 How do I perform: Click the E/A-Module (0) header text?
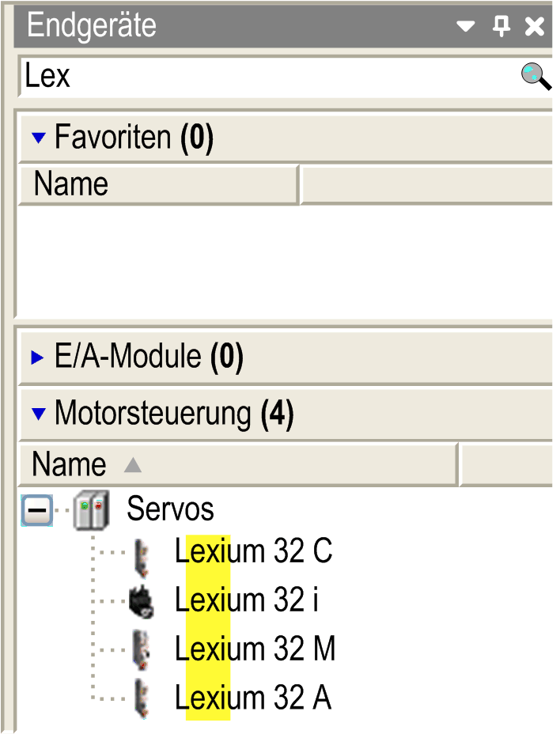(149, 358)
